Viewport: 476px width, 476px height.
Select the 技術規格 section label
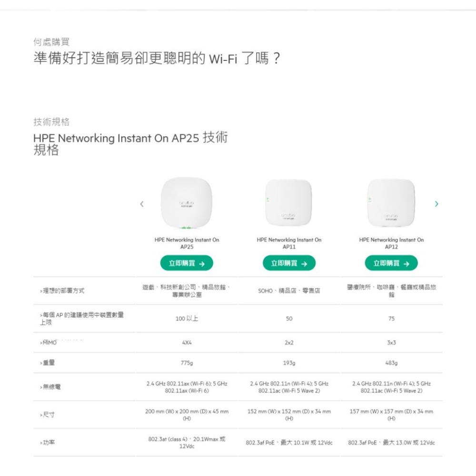[51, 122]
